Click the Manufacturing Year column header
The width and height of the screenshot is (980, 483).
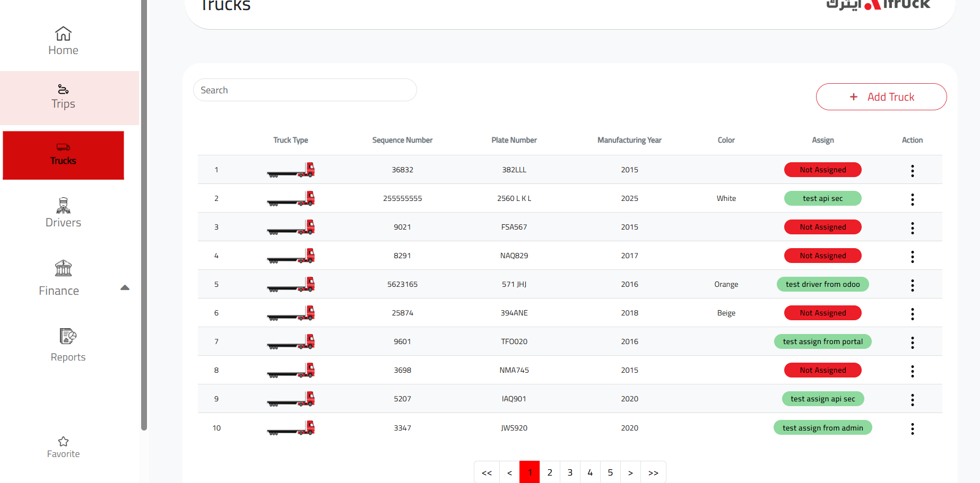click(629, 140)
